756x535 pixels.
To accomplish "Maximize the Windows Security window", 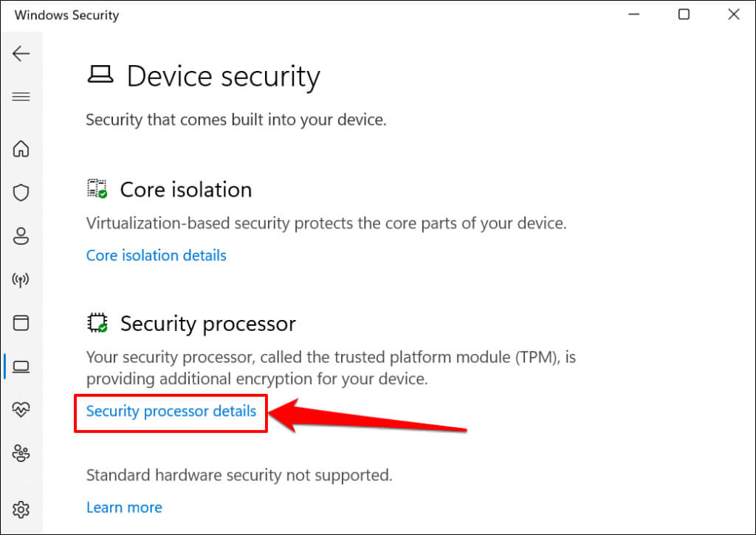I will pos(684,14).
